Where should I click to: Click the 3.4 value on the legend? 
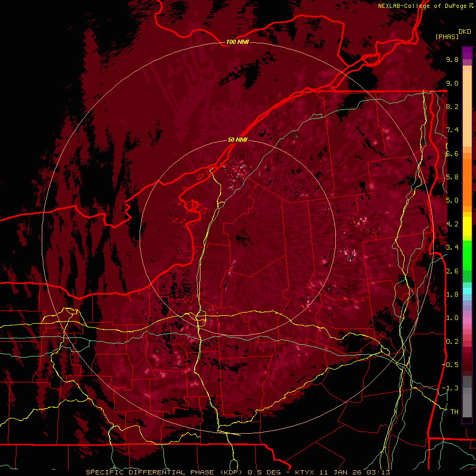coord(452,248)
